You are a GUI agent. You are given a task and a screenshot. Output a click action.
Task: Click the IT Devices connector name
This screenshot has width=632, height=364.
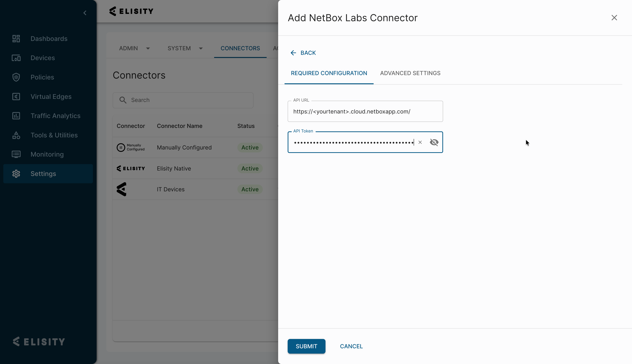coord(171,189)
